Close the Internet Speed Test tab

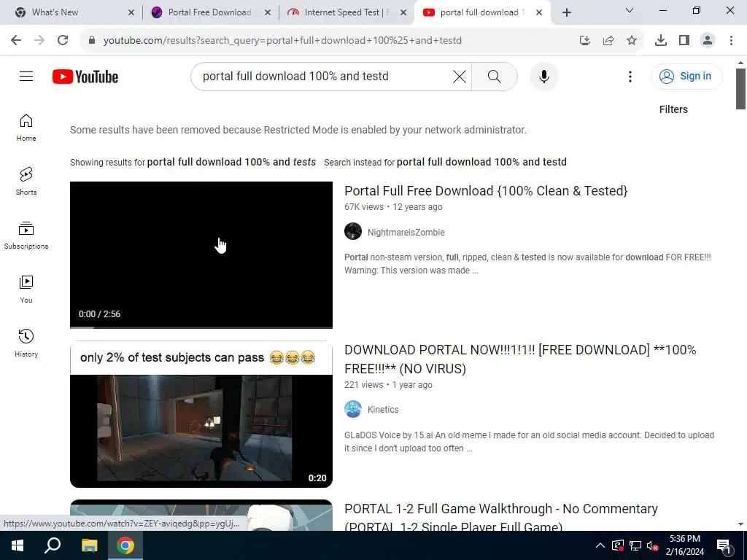pyautogui.click(x=403, y=12)
